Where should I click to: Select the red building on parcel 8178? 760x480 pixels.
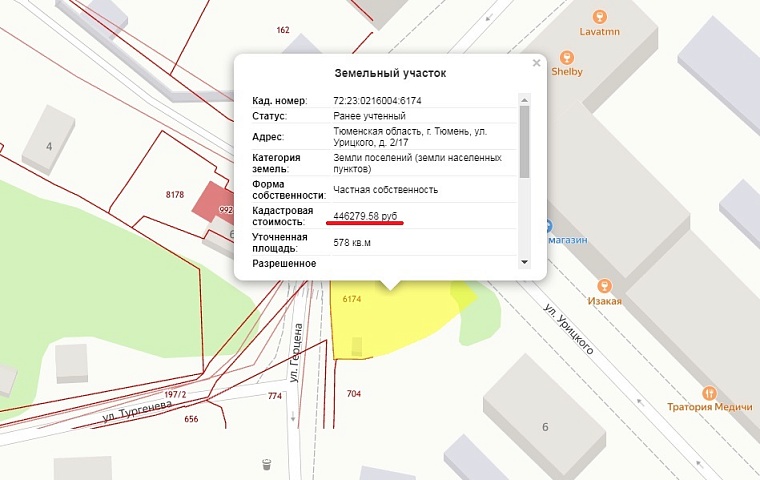tap(208, 203)
